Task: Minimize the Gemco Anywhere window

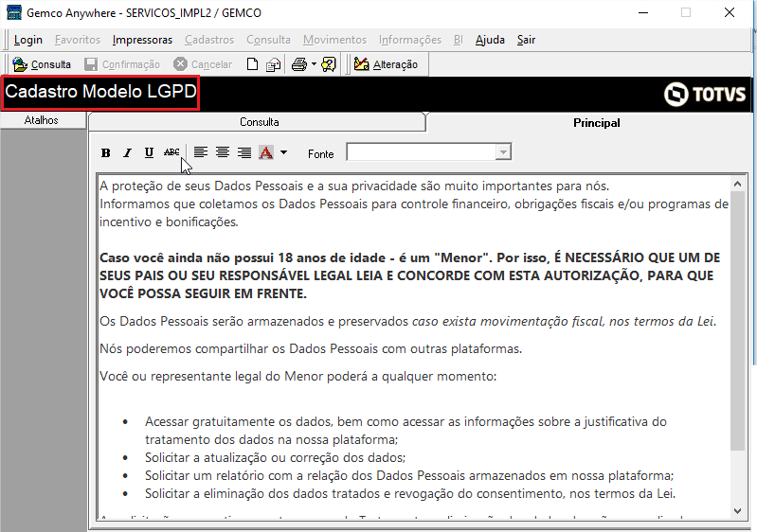Action: [x=643, y=12]
